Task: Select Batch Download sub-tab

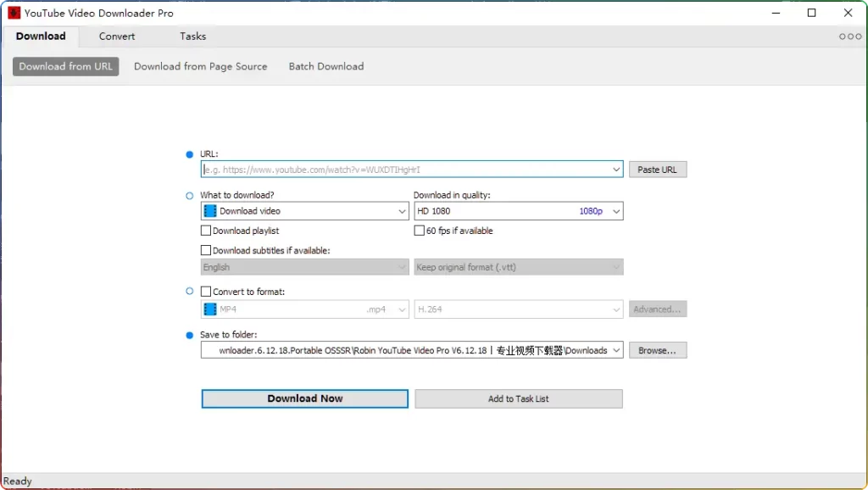Action: [x=326, y=66]
